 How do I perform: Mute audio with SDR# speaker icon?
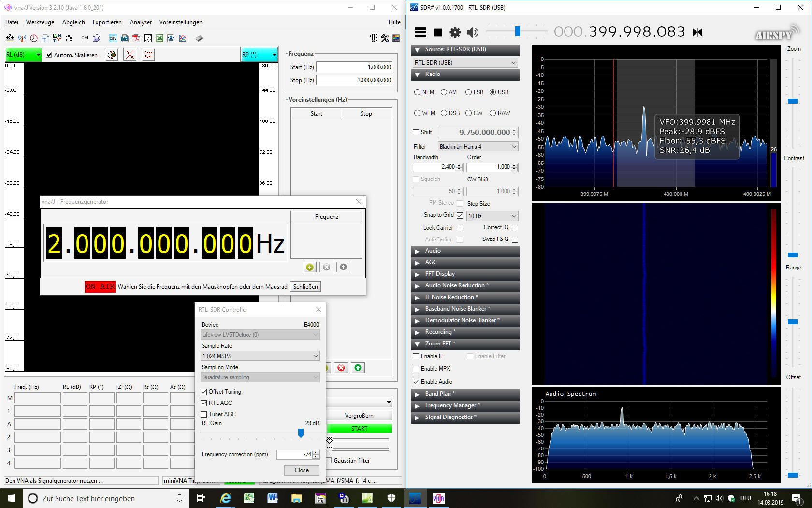(x=472, y=32)
